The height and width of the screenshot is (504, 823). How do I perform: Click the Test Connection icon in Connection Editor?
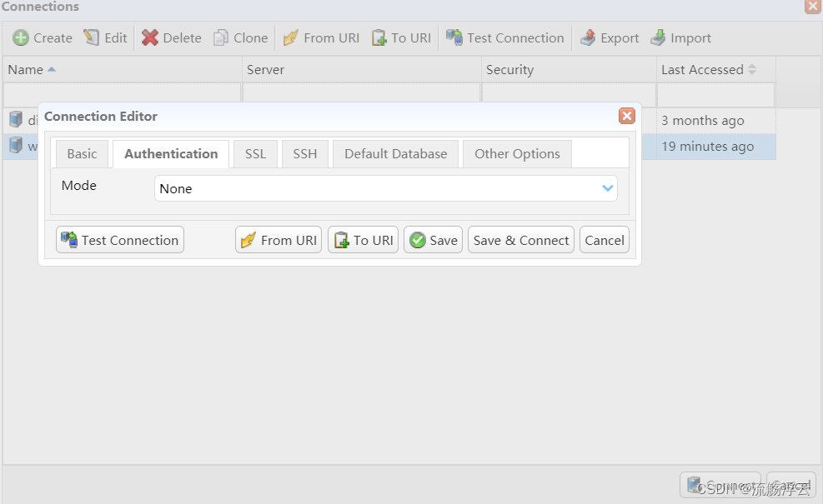pyautogui.click(x=68, y=240)
